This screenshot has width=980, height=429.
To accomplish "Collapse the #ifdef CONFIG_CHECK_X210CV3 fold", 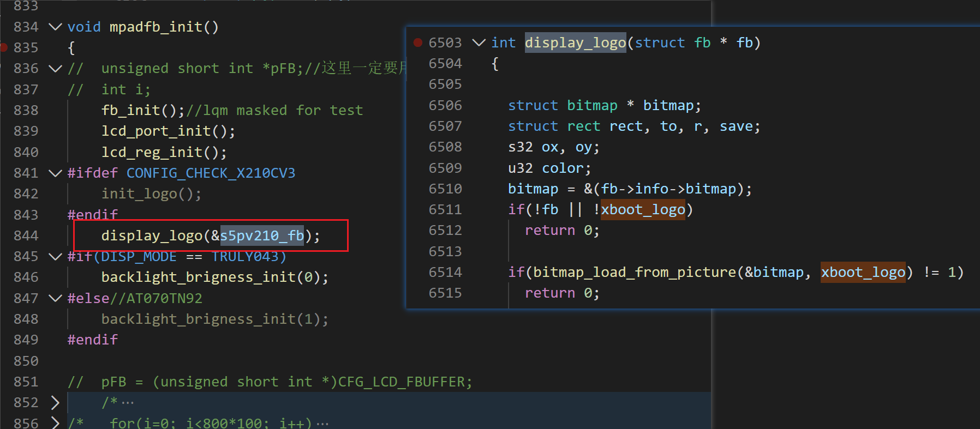I will click(x=55, y=173).
